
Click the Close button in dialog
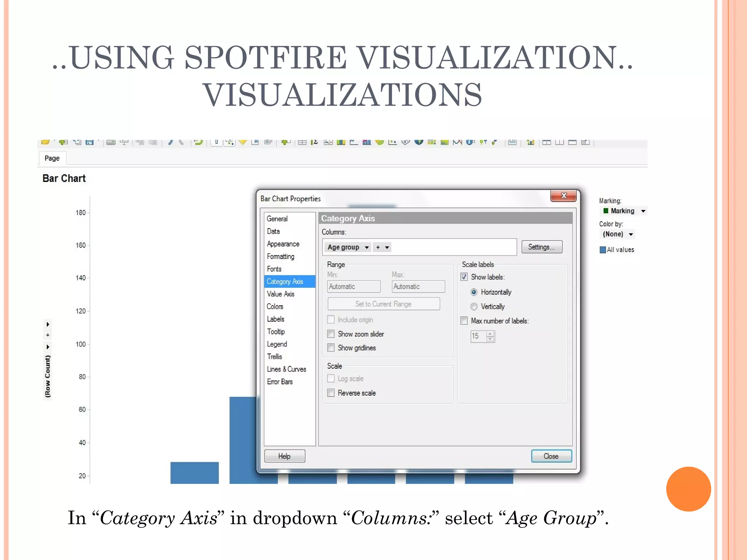(551, 456)
